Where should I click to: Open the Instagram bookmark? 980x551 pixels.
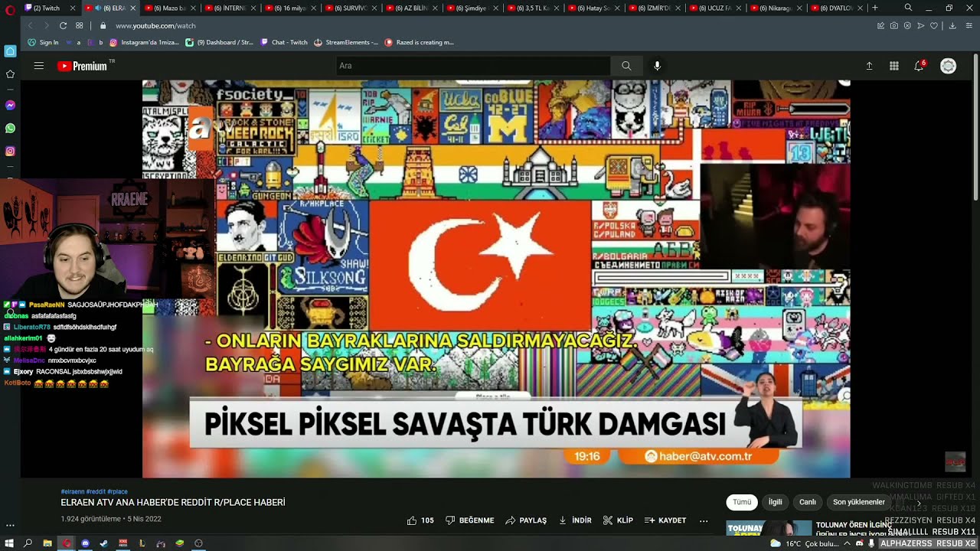coord(144,42)
